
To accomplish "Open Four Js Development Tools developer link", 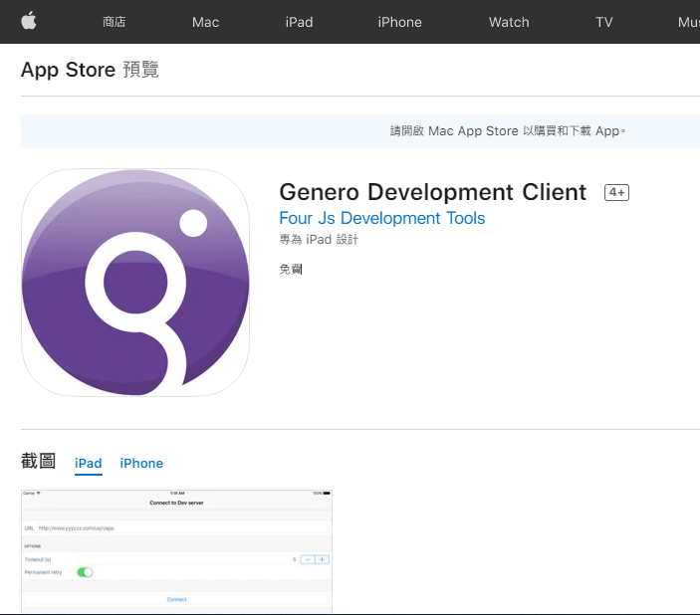I will pyautogui.click(x=381, y=218).
